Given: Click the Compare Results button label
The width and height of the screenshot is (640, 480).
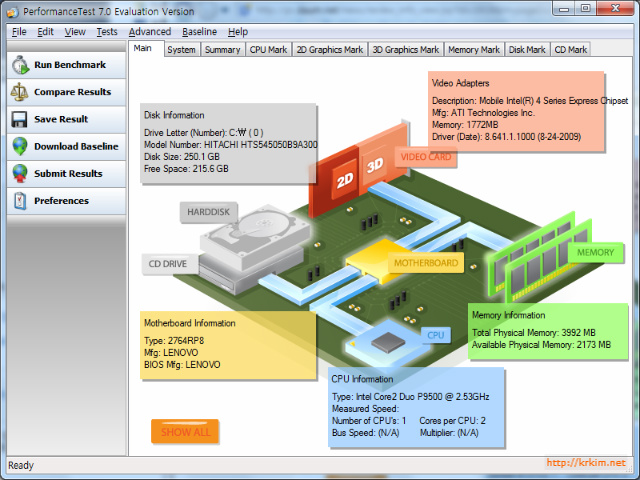Looking at the screenshot, I should click(x=73, y=92).
